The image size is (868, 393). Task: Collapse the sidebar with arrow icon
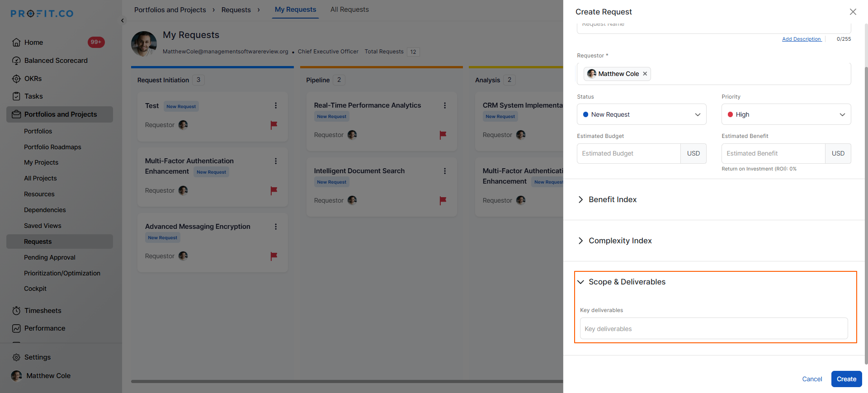(x=123, y=20)
